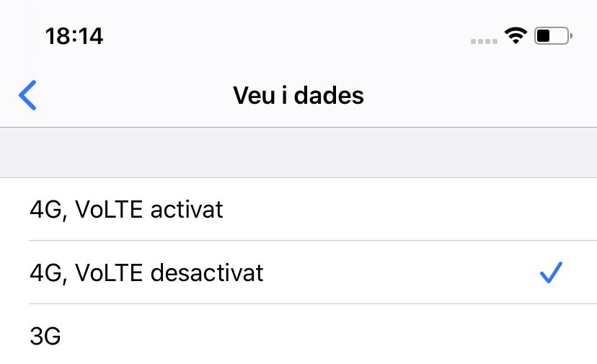
Task: Choose 4G, VoLTE desactivat option
Action: pyautogui.click(x=146, y=272)
